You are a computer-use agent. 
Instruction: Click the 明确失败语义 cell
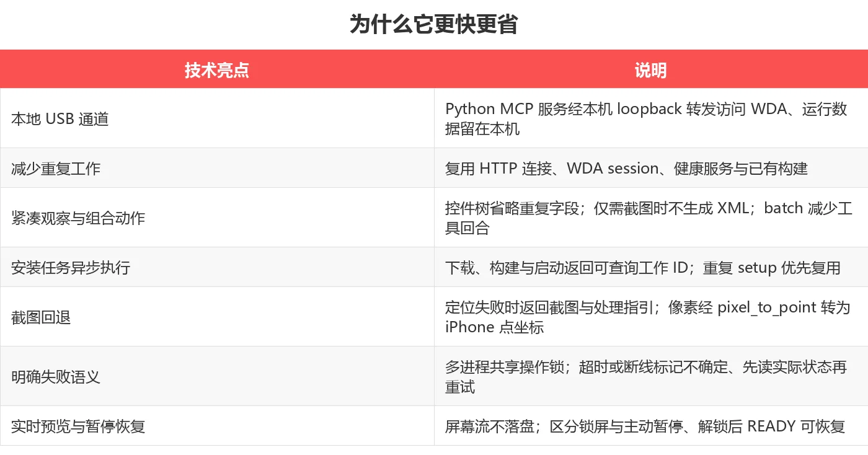click(x=217, y=376)
